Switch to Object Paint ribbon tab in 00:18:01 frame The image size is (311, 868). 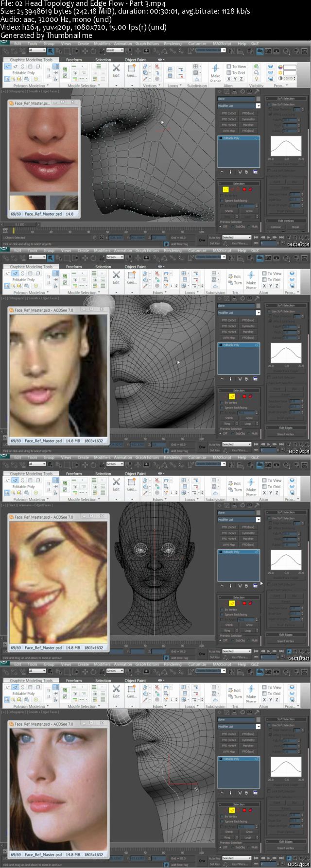(135, 474)
